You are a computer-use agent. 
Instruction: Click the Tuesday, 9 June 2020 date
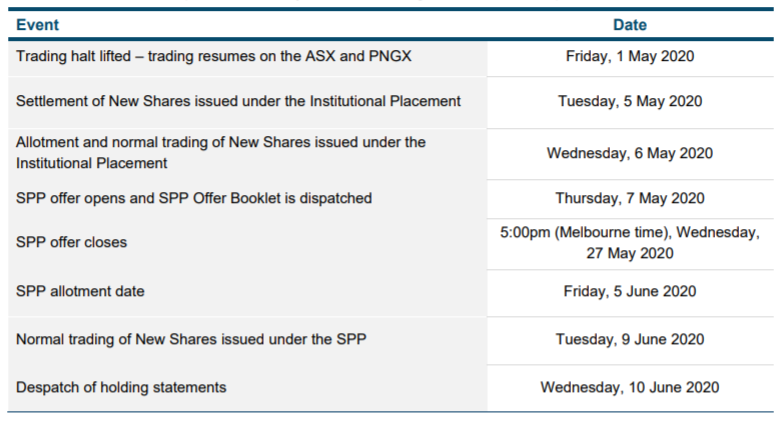630,340
